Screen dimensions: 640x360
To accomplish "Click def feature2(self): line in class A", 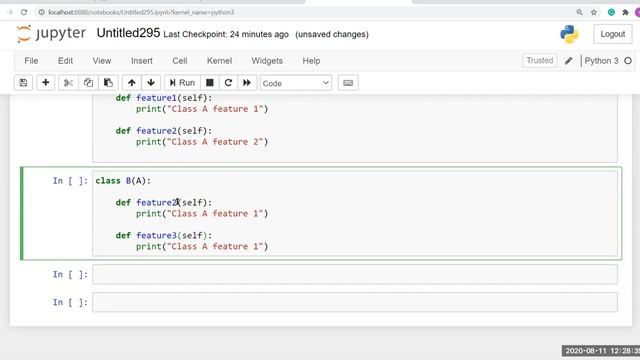I will 164,131.
